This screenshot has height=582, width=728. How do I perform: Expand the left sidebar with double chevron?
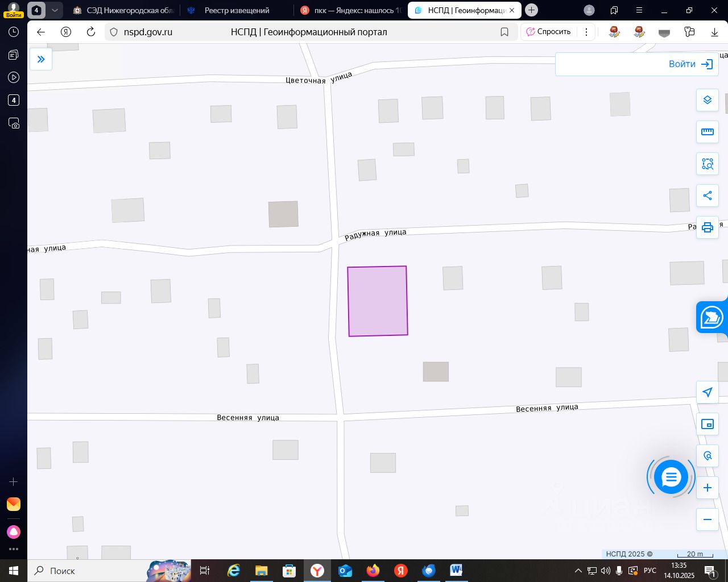click(x=41, y=59)
